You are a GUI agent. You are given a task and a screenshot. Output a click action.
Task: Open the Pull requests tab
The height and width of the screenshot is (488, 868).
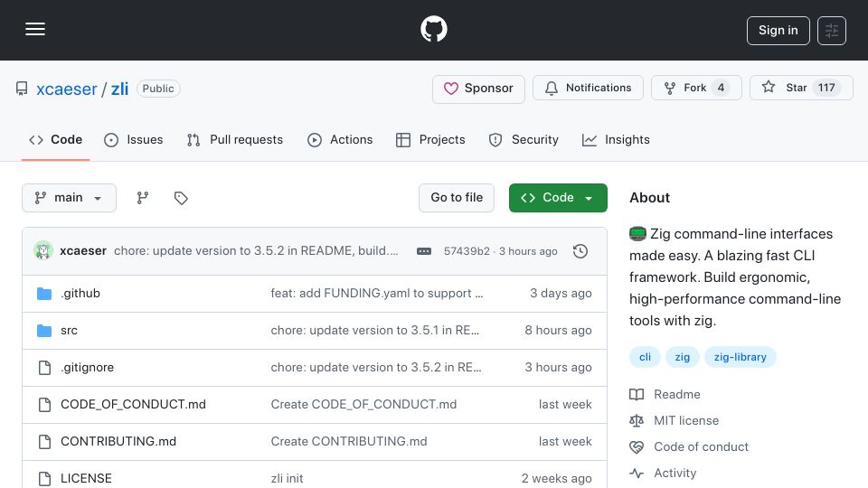tap(235, 140)
